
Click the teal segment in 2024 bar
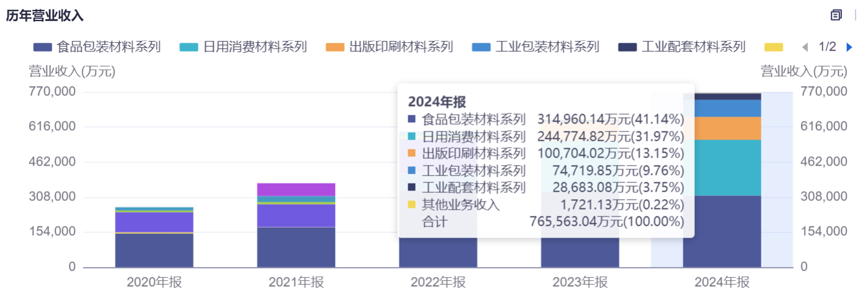coord(722,167)
